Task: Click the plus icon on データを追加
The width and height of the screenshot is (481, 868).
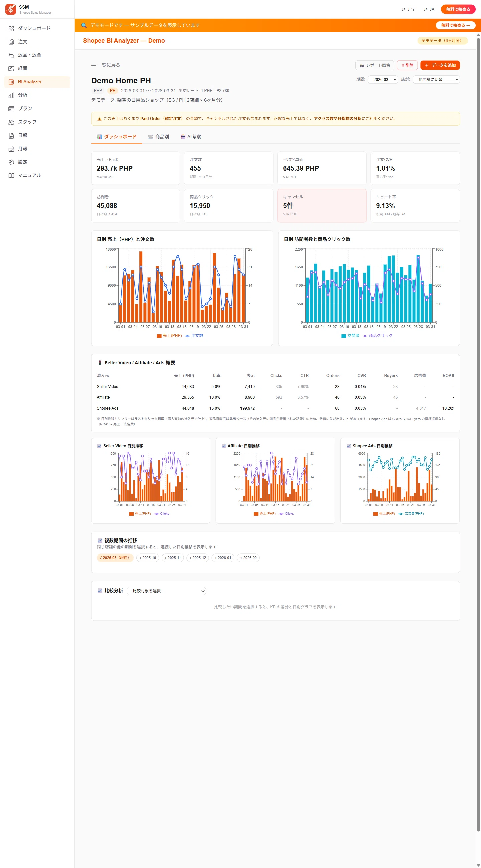Action: coord(427,65)
